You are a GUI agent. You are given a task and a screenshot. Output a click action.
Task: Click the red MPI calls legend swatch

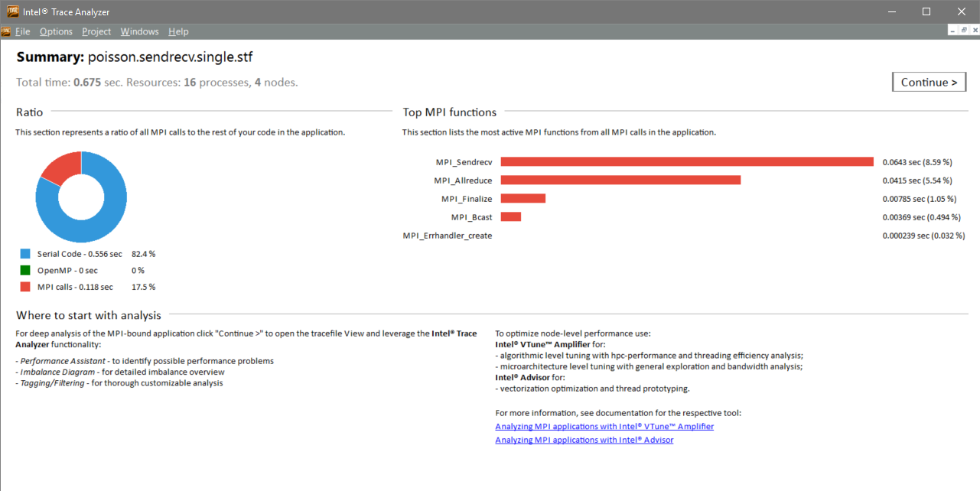[25, 287]
